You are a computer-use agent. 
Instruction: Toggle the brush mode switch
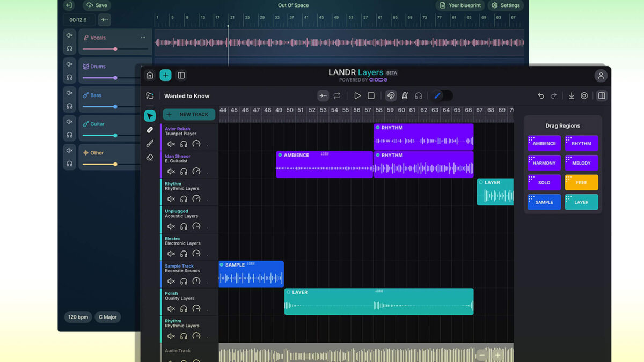(x=442, y=96)
